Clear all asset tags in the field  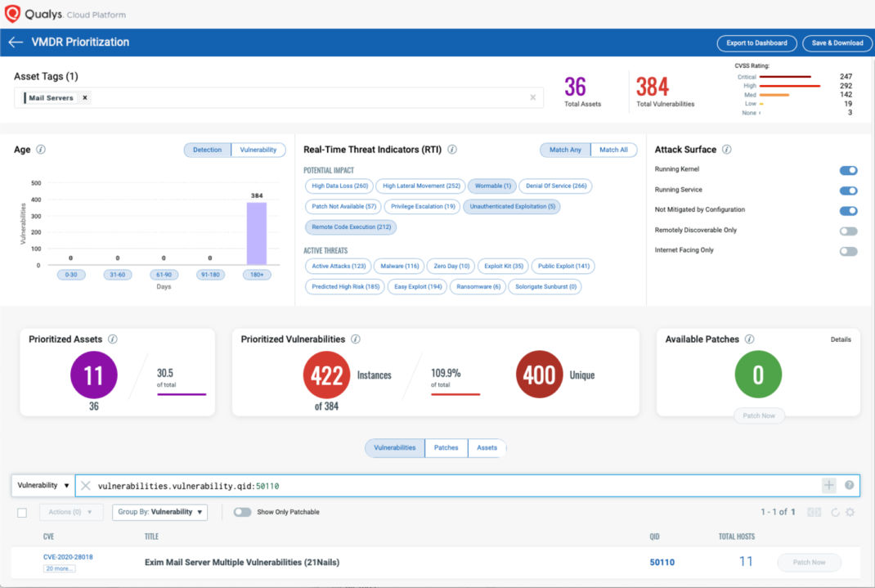click(x=533, y=97)
